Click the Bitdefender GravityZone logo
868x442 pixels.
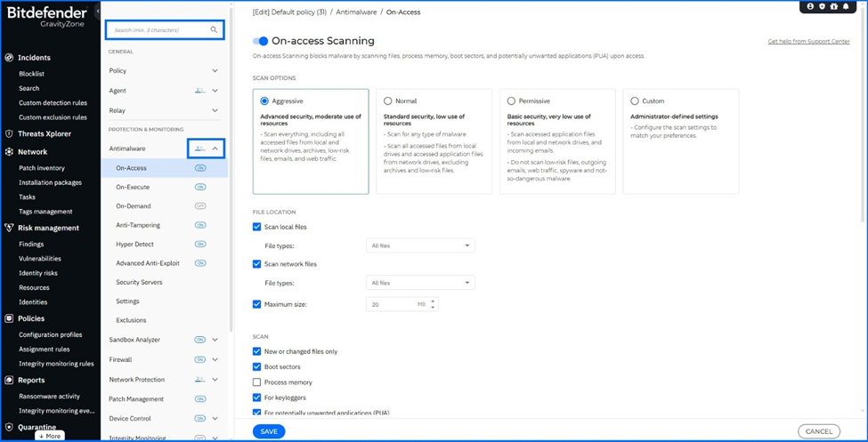[x=47, y=17]
